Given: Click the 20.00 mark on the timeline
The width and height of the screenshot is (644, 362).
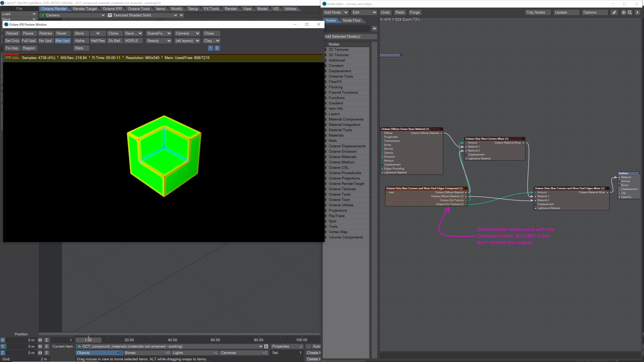Looking at the screenshot, I should coord(129,340).
